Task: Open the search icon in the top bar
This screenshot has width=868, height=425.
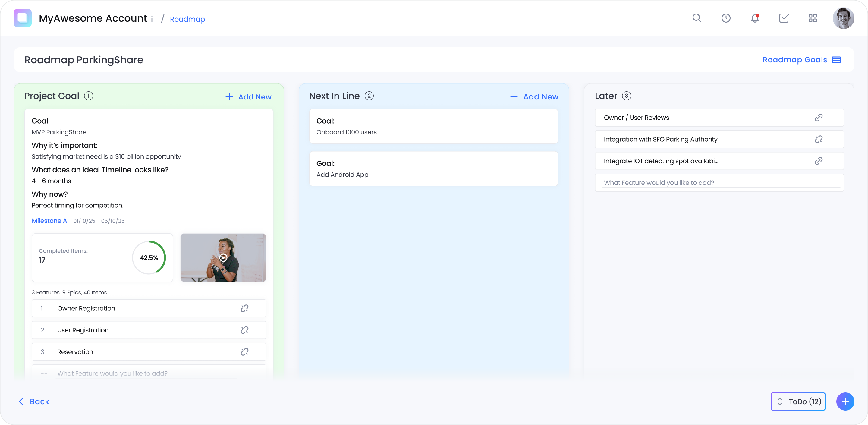Action: (x=697, y=18)
